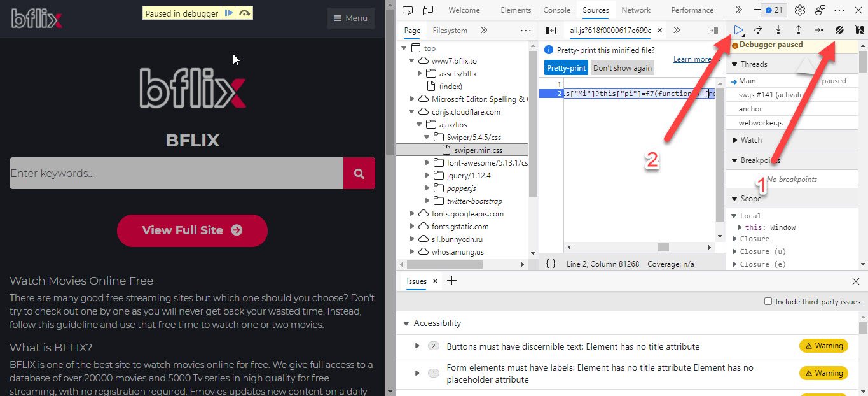Close the all.js file tab
The height and width of the screenshot is (396, 868).
(659, 31)
